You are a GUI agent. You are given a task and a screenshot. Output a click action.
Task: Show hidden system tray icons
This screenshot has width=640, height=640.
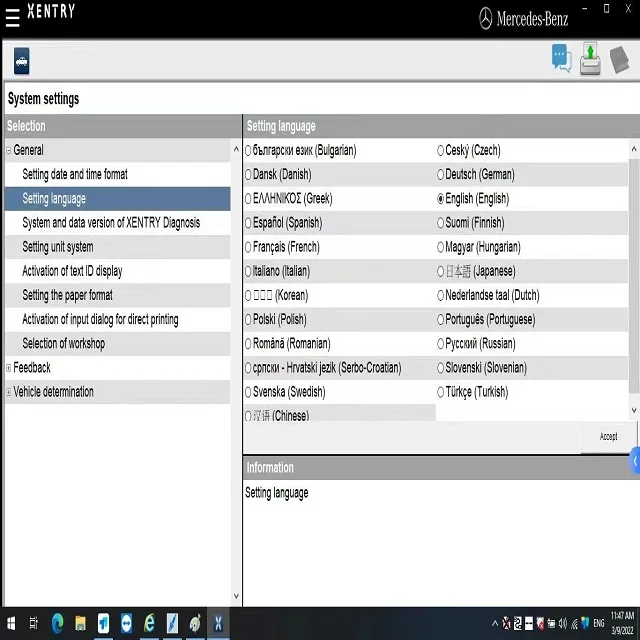(x=495, y=623)
